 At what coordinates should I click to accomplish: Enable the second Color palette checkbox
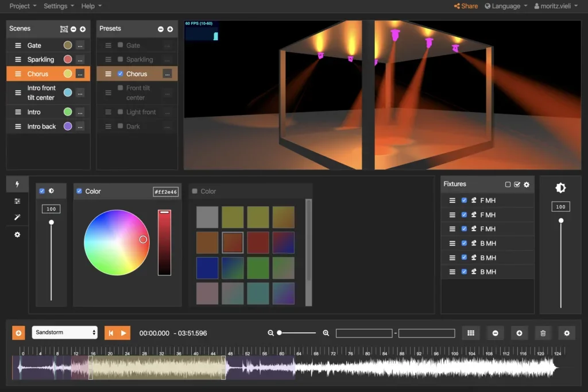pos(195,191)
